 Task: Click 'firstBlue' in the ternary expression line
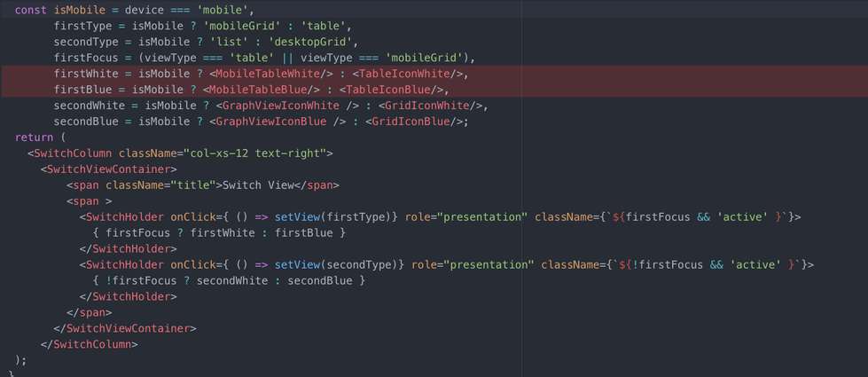click(x=304, y=233)
